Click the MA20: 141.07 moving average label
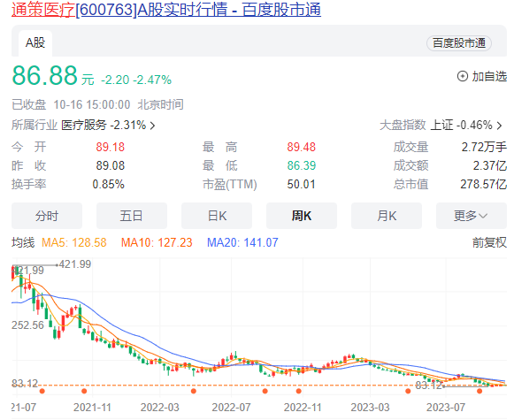The height and width of the screenshot is (420, 514). pos(242,243)
